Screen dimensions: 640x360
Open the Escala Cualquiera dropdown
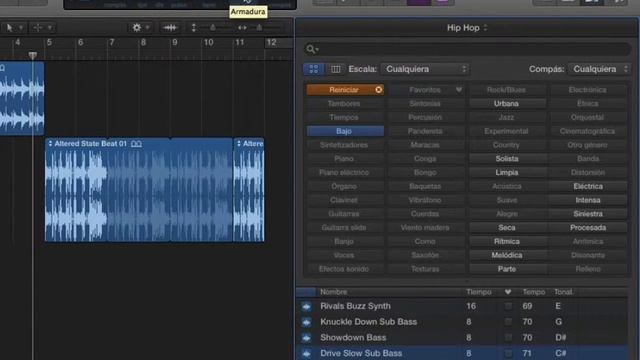click(x=425, y=69)
